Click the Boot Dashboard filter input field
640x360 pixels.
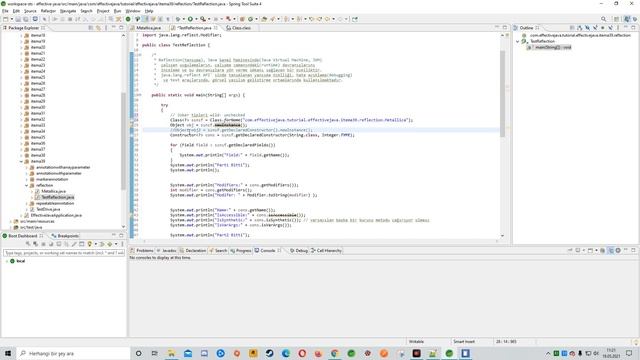[x=64, y=253]
